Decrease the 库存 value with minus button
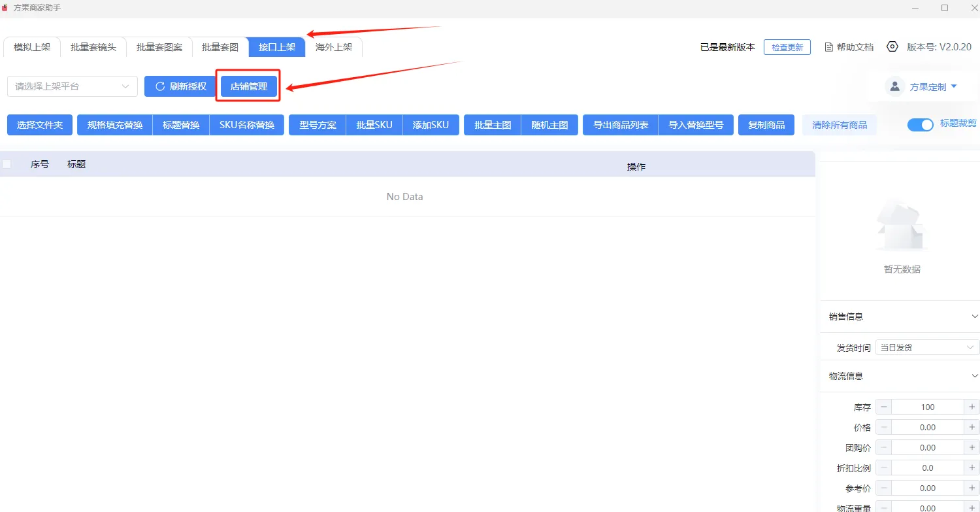The width and height of the screenshot is (980, 512). (x=884, y=407)
